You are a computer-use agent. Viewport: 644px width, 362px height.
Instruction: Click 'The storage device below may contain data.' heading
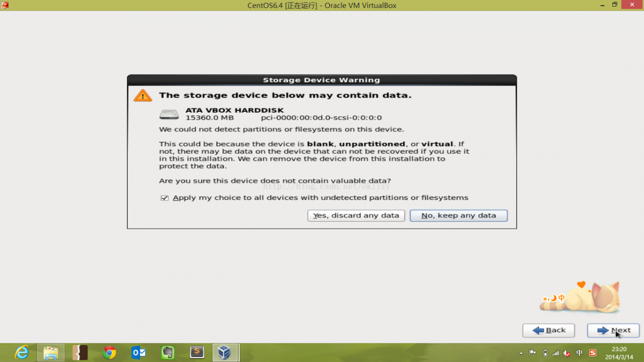[285, 95]
